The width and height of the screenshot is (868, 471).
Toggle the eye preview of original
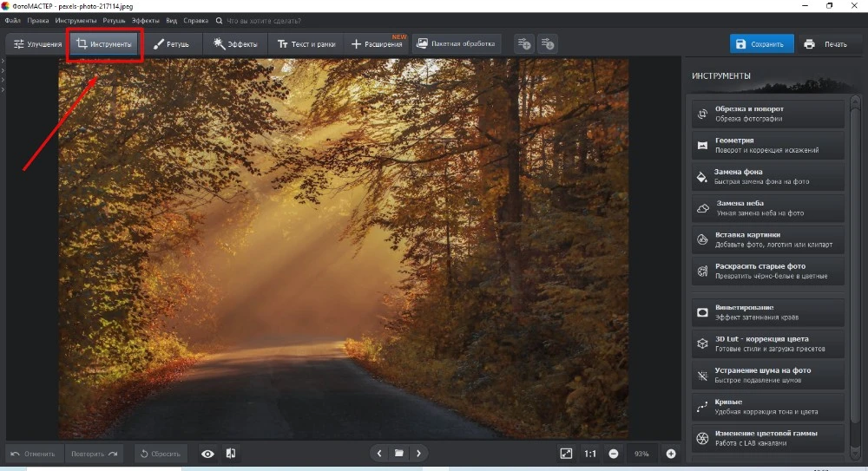tap(208, 454)
